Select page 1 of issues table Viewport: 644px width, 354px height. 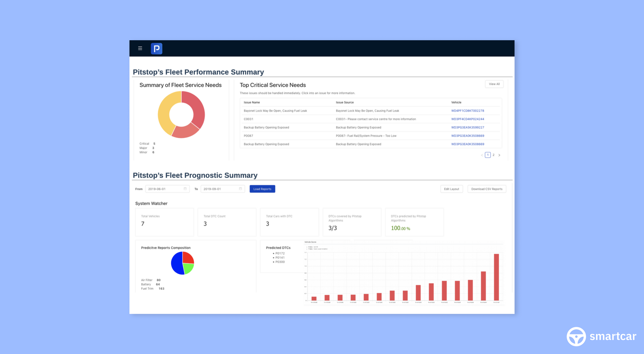(x=488, y=155)
